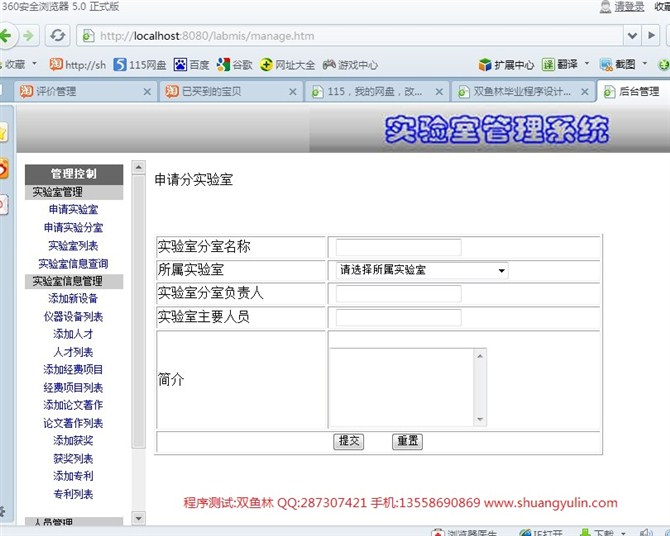Click the 实验室信息管理 section header
670x536 pixels.
pyautogui.click(x=74, y=281)
